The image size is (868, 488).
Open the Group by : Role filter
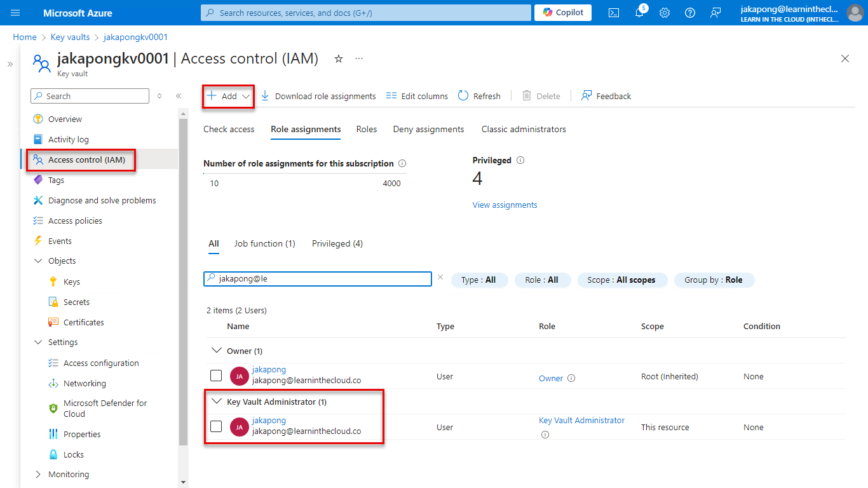(714, 280)
